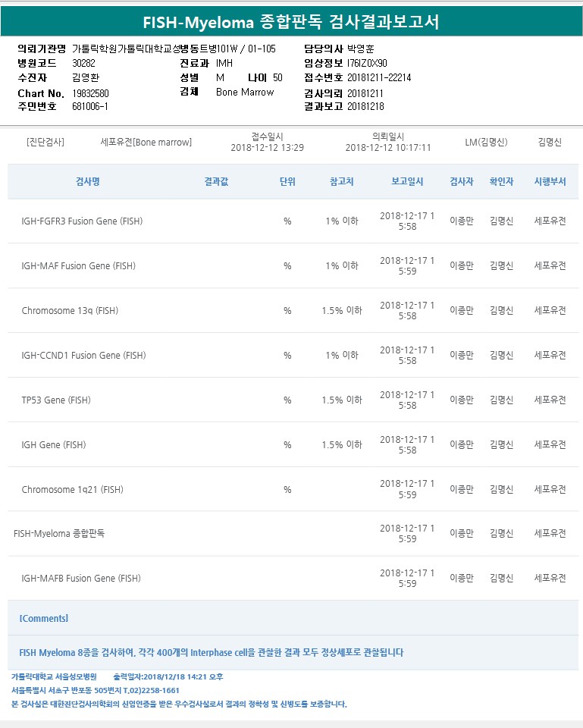Select the 시행부서 column header

(x=550, y=182)
